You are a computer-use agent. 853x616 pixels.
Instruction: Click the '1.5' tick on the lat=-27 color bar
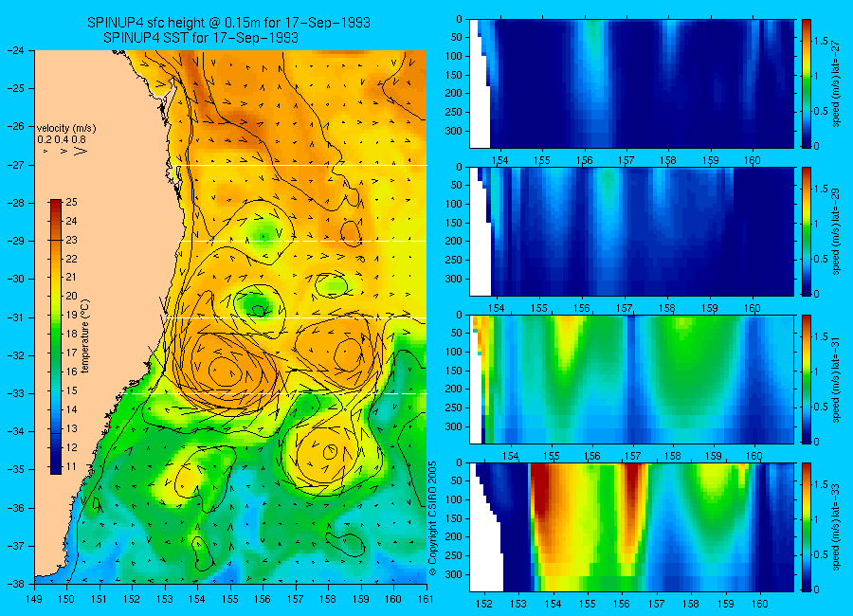click(822, 41)
